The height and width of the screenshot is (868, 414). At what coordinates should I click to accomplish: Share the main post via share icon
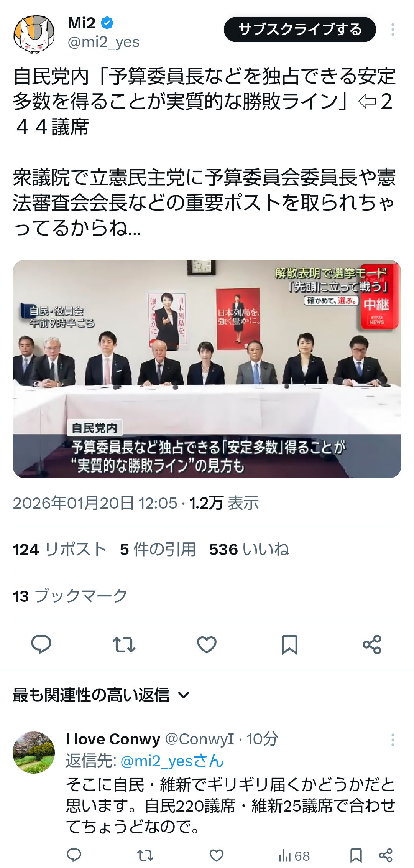coord(372,644)
